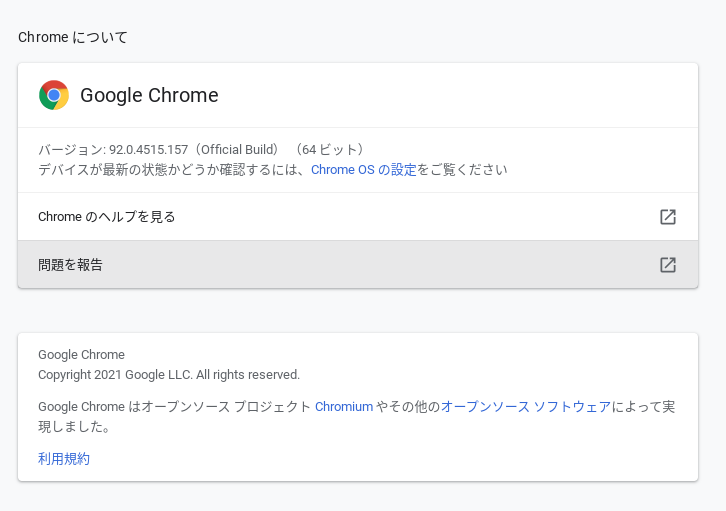The image size is (726, 511).
Task: Open Chrome のヘルプを見る row
Action: coord(358,217)
